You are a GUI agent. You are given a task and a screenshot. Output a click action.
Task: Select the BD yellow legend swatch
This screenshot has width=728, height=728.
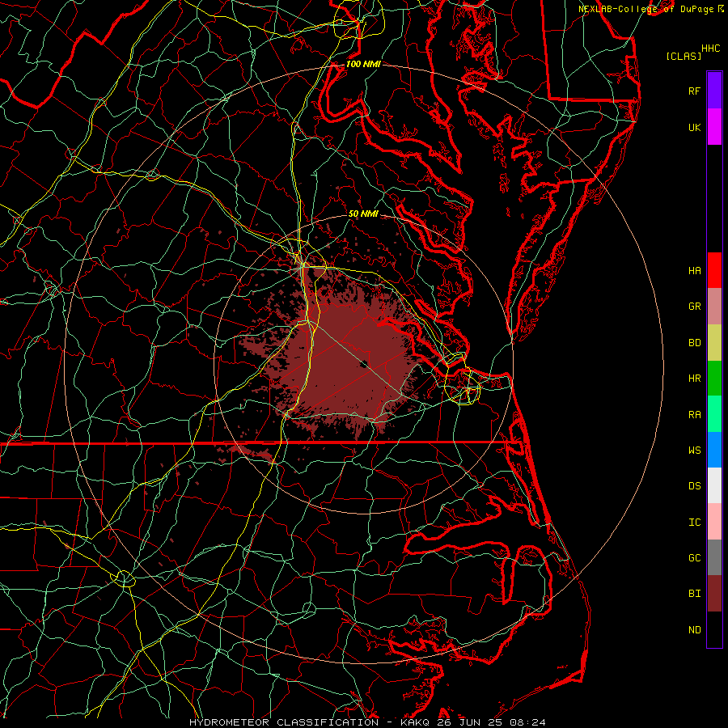pos(714,343)
